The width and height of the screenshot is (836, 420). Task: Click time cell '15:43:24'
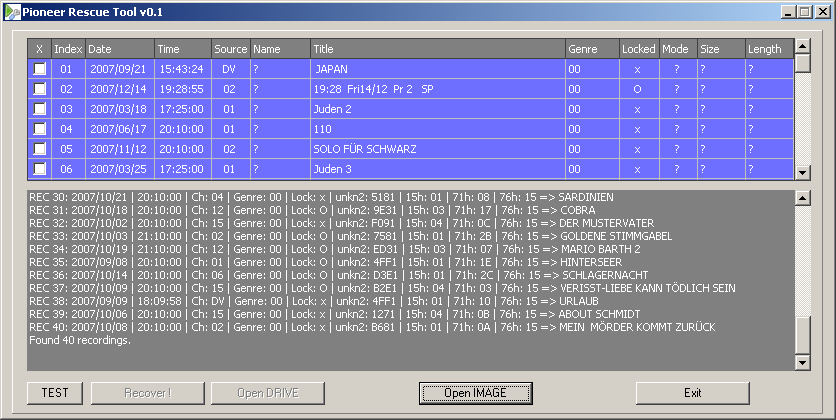183,69
